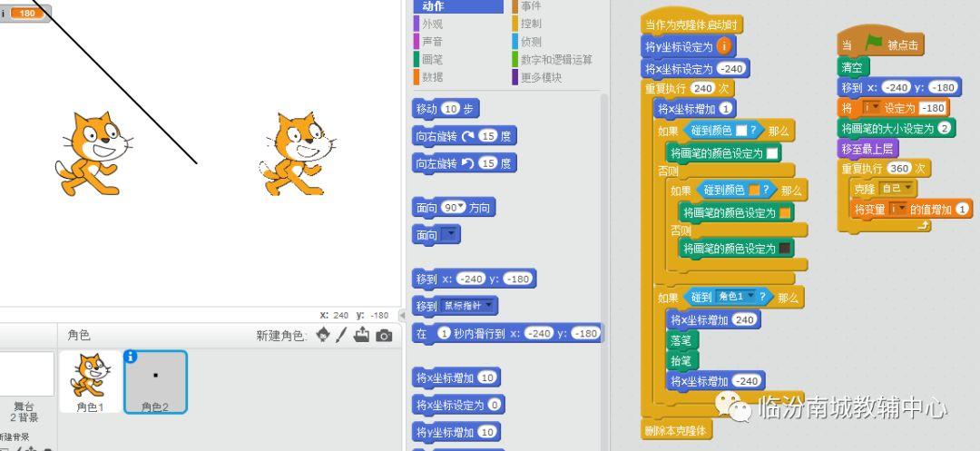Viewport: 980px width, 451px height.
Task: Choose a new sprite from the library
Action: point(322,336)
